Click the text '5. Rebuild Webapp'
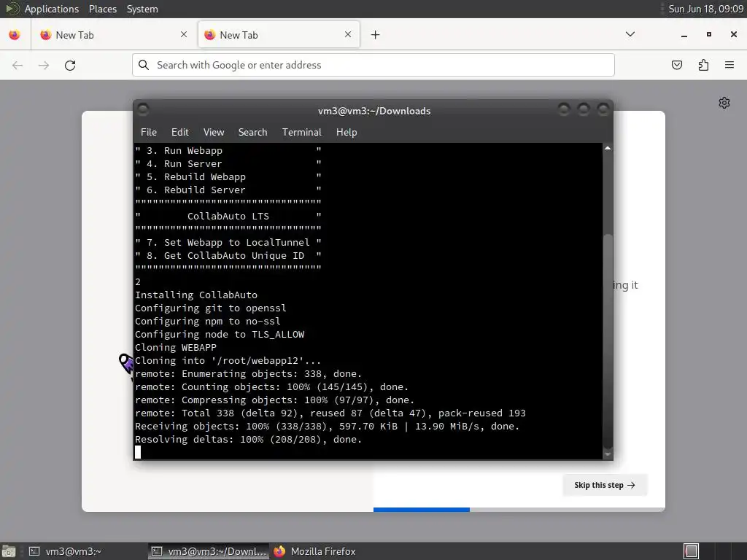 coord(196,176)
